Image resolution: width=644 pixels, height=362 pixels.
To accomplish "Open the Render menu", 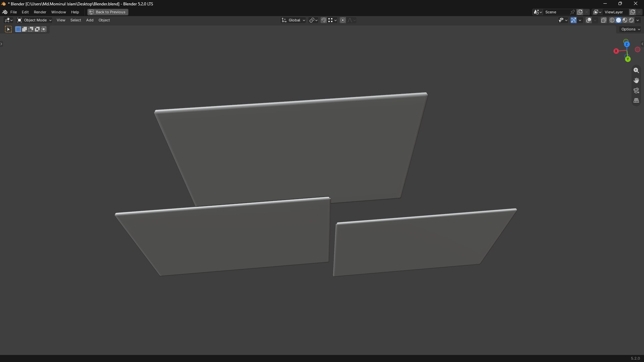I will (x=40, y=12).
